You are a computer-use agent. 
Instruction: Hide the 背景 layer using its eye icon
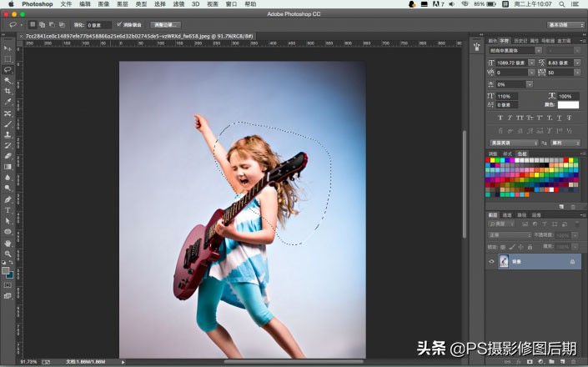(x=491, y=262)
